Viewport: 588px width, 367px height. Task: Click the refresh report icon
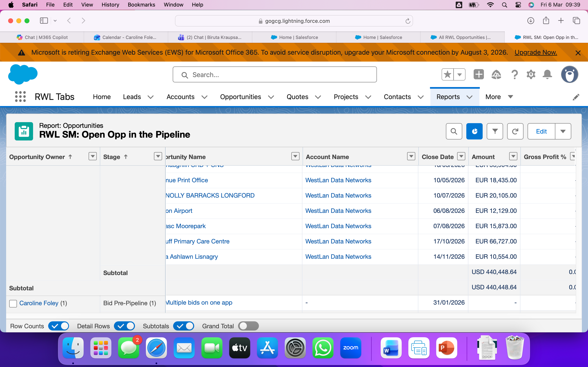coord(515,131)
